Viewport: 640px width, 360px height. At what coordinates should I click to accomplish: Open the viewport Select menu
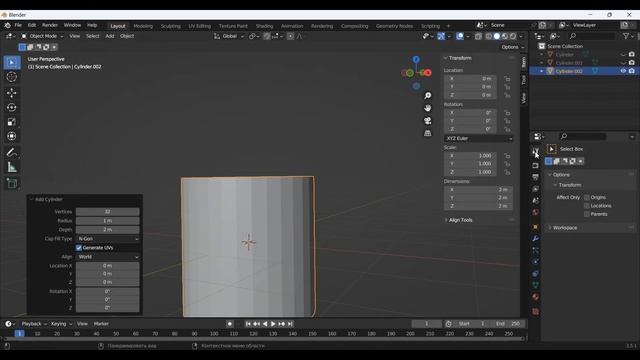tap(93, 36)
